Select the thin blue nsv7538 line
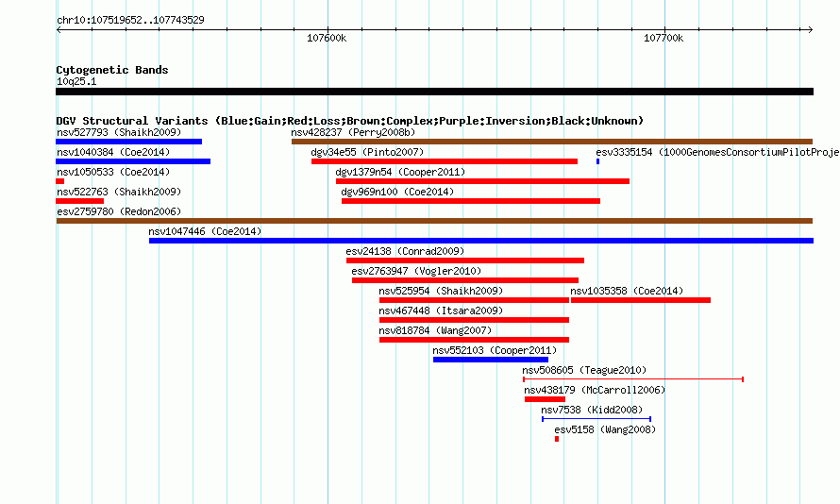The width and height of the screenshot is (840, 504). tap(596, 419)
